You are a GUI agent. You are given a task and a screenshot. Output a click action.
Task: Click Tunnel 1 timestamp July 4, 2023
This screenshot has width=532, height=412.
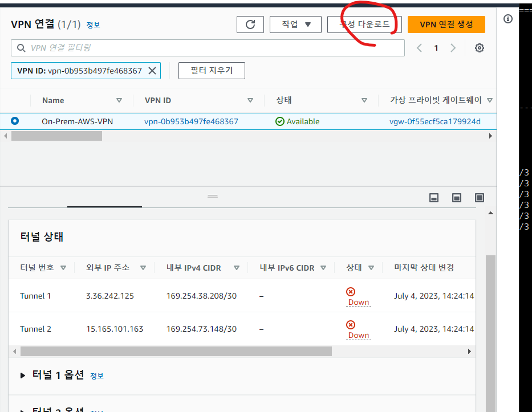[x=434, y=296]
